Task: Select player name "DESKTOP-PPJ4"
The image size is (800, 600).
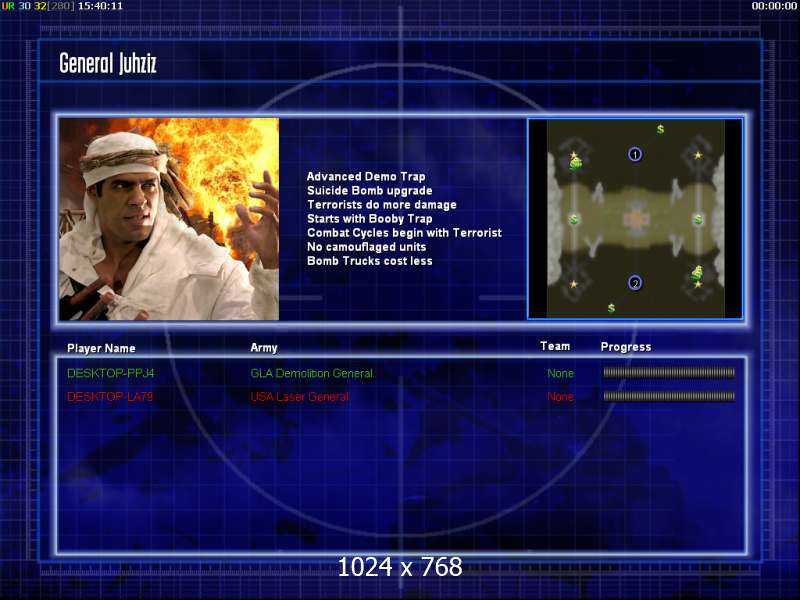Action: (111, 373)
